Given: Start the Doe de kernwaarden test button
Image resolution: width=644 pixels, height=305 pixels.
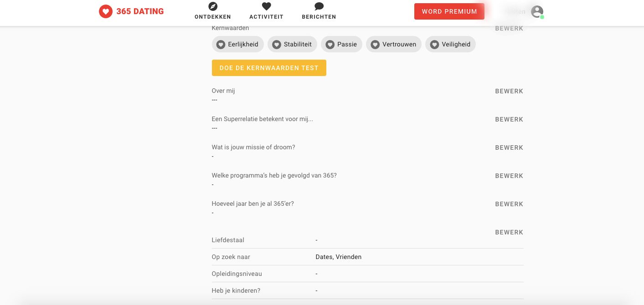Looking at the screenshot, I should (269, 68).
